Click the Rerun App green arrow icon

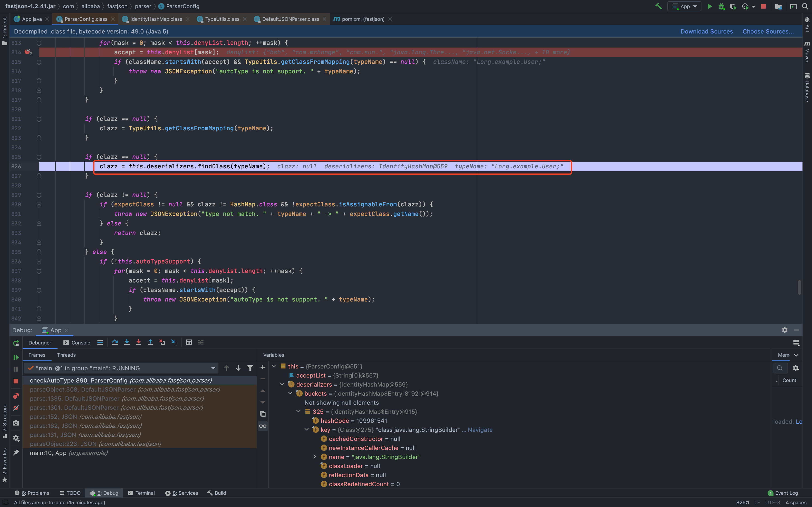click(16, 343)
